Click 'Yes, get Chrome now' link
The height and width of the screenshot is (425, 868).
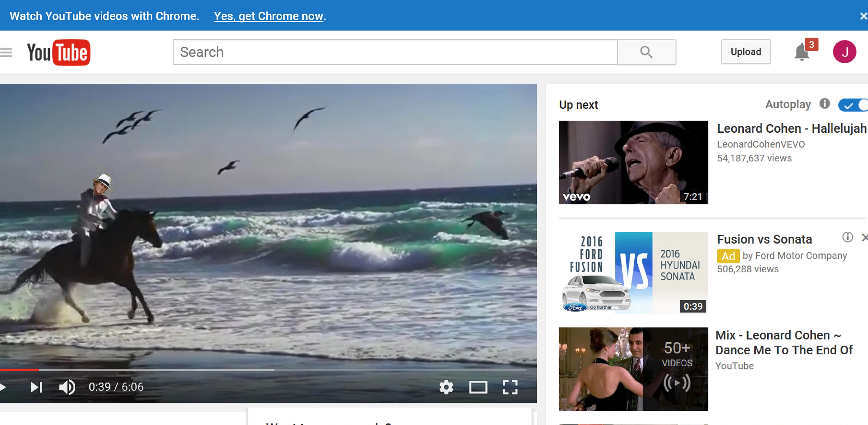[x=269, y=16]
